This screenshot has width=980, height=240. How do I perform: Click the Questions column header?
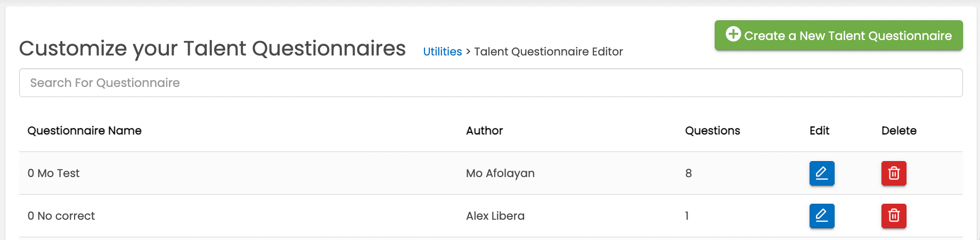tap(712, 131)
